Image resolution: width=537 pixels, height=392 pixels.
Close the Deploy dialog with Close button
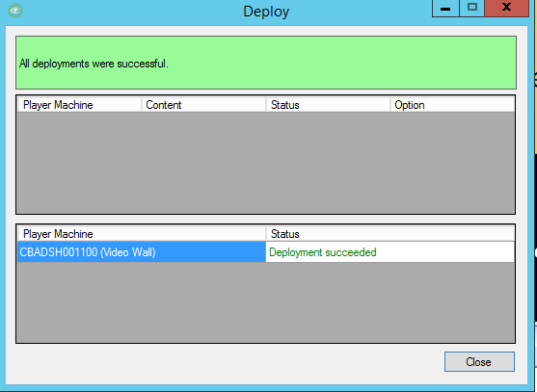point(479,361)
